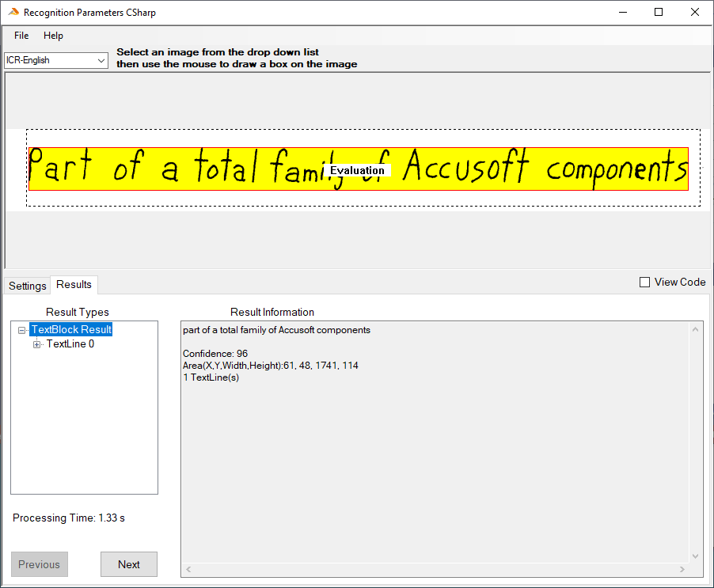Collapse the TextBlock Result node
The height and width of the screenshot is (588, 714).
(x=21, y=330)
